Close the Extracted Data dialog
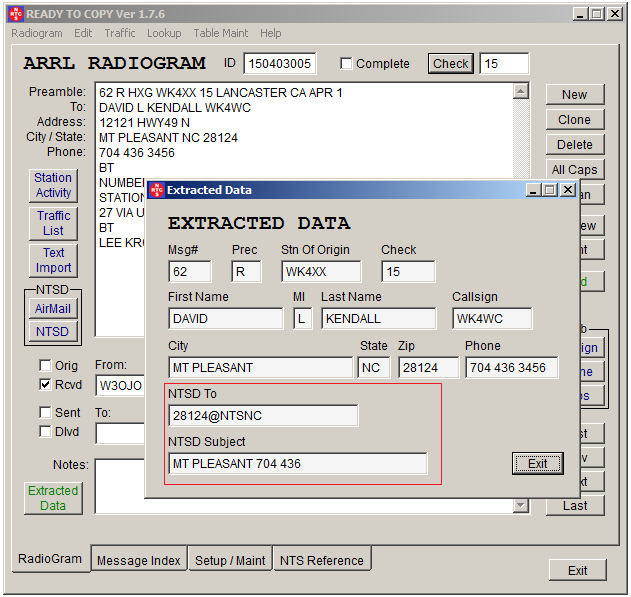 (568, 189)
